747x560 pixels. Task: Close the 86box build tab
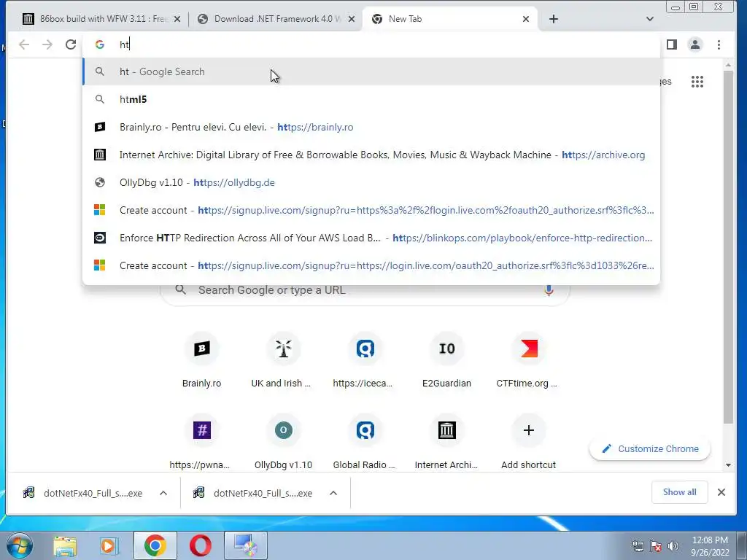(177, 19)
